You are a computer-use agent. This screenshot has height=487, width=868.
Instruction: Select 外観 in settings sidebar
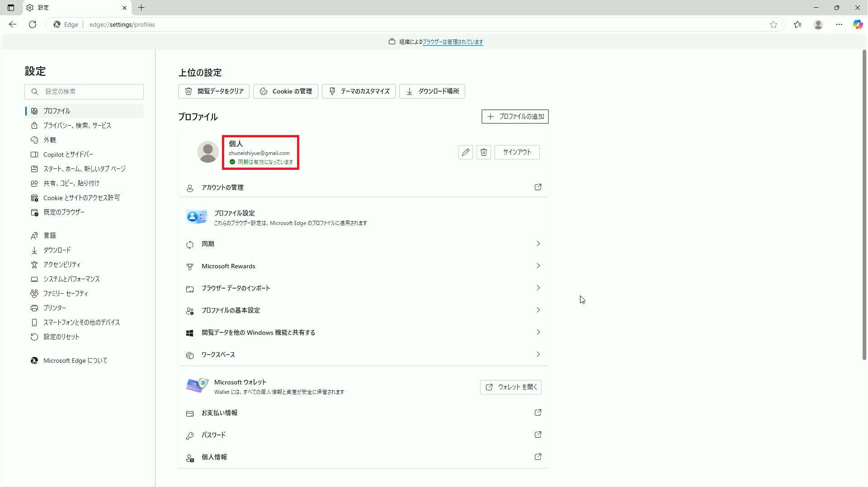pyautogui.click(x=50, y=140)
